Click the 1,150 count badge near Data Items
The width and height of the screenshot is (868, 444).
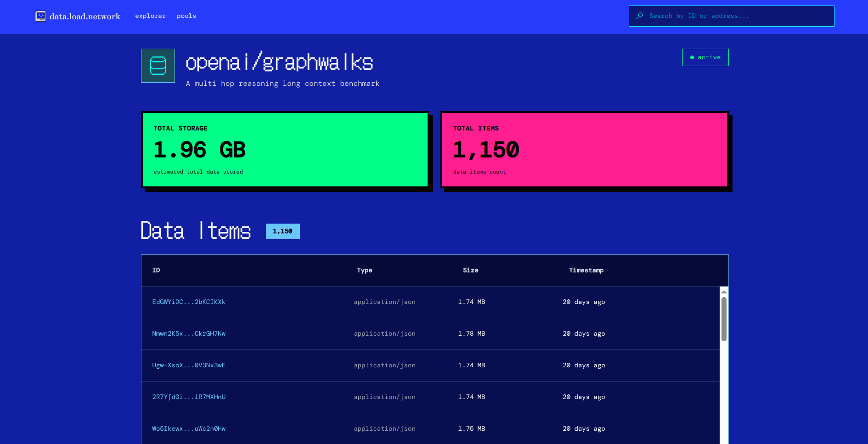point(282,231)
